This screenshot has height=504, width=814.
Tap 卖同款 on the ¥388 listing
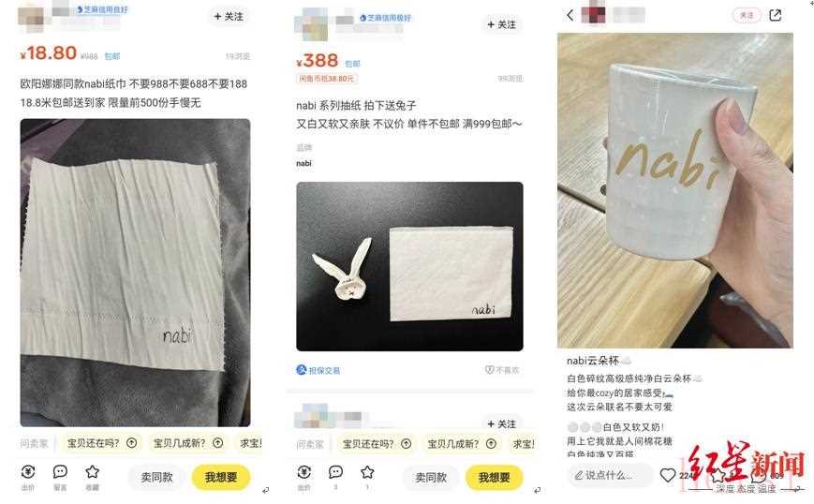pos(431,477)
